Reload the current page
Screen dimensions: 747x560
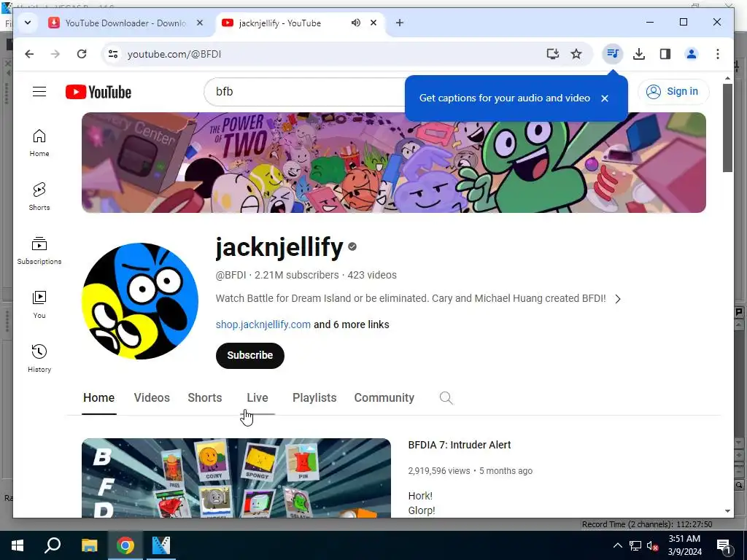[82, 54]
